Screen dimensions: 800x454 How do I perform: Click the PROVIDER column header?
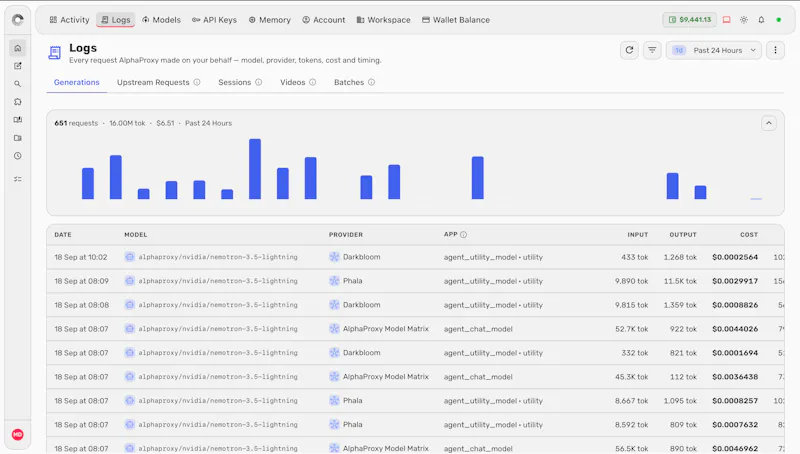pyautogui.click(x=345, y=235)
